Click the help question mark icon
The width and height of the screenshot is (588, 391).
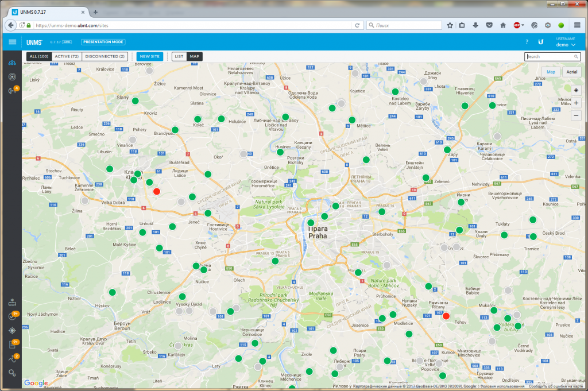point(527,42)
